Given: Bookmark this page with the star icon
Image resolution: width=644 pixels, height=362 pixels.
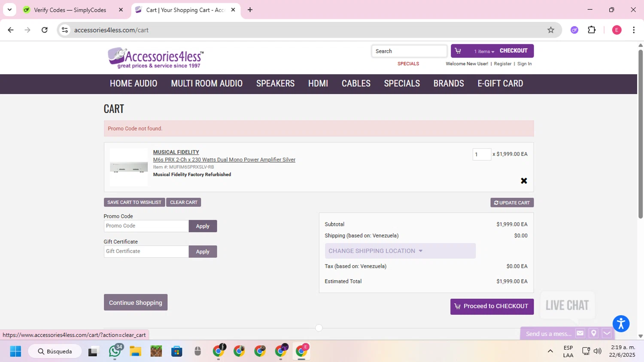Looking at the screenshot, I should (551, 30).
